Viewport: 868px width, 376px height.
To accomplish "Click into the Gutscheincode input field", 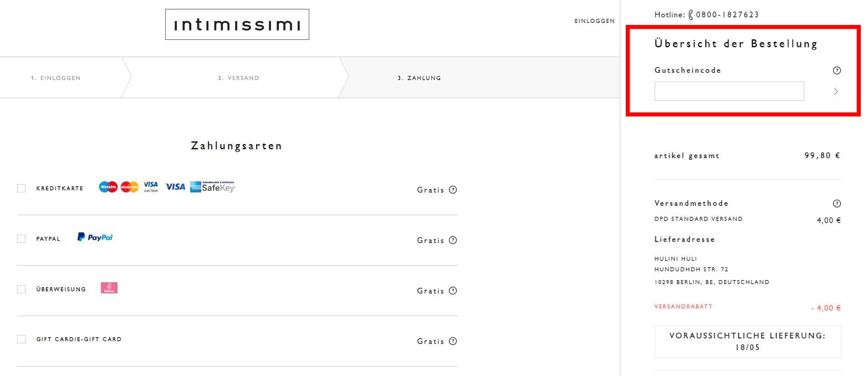I will (729, 92).
